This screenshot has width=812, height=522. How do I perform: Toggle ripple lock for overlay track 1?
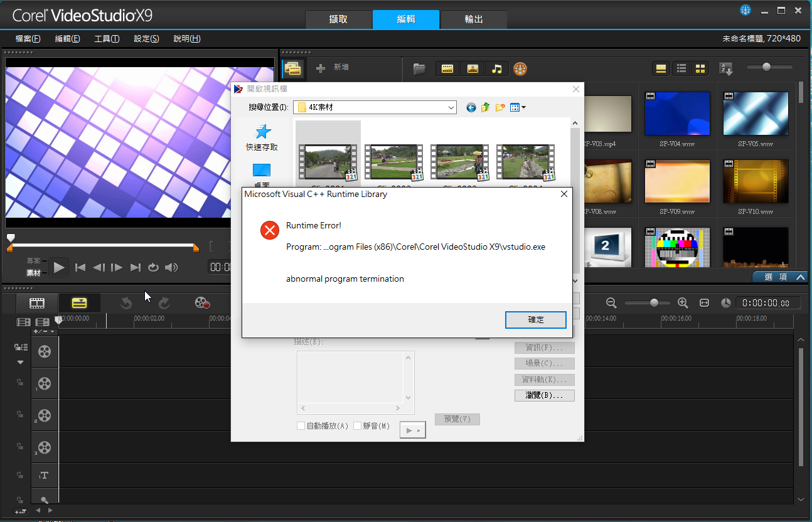(x=20, y=381)
